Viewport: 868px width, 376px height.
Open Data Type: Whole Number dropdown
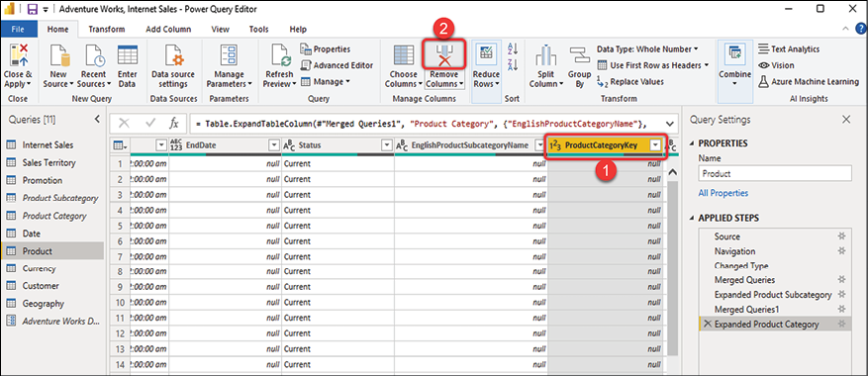tap(647, 49)
